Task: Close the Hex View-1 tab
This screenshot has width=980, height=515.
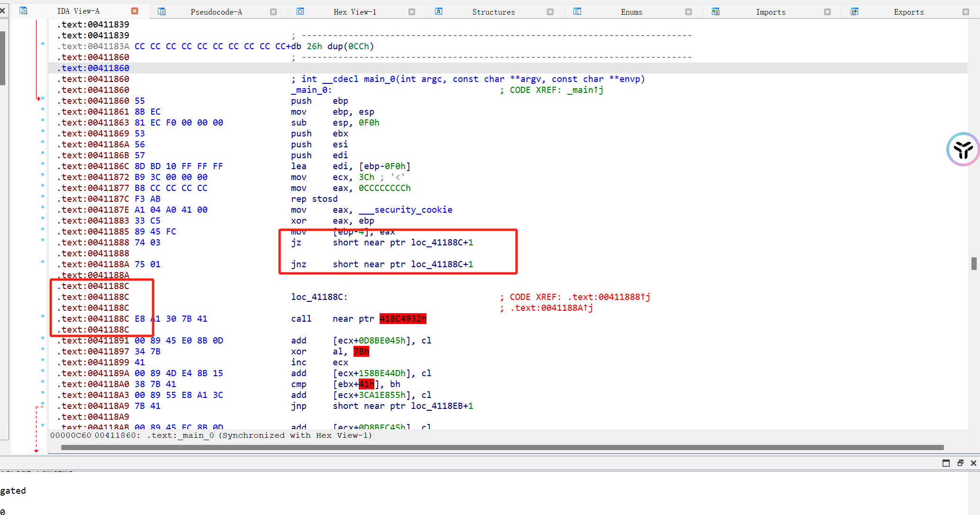Action: click(x=411, y=12)
